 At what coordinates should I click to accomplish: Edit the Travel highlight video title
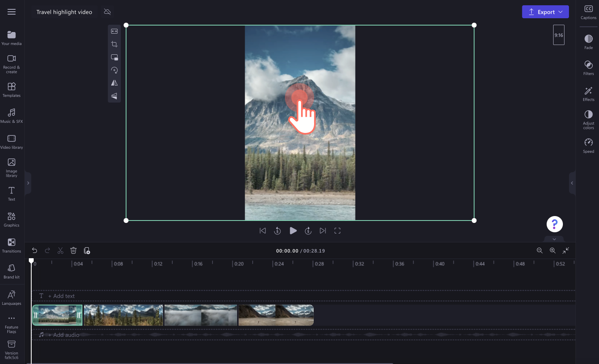(x=64, y=12)
